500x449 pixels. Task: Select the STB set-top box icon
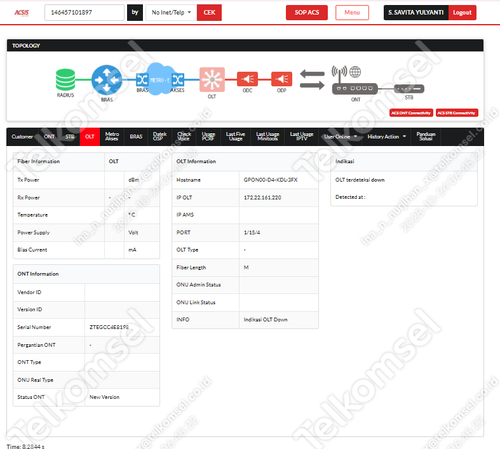point(409,89)
